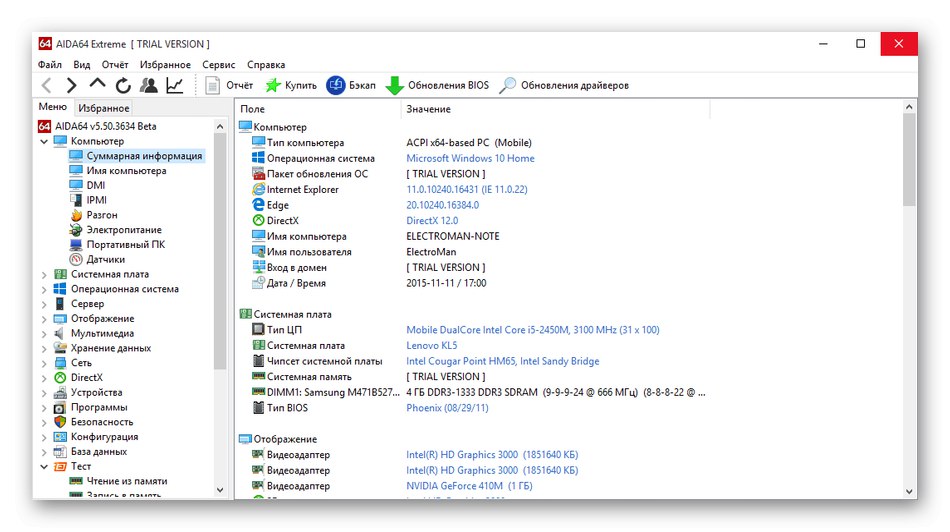This screenshot has width=950, height=532.
Task: Click the Windows logo beside Операционная система field
Action: click(258, 158)
